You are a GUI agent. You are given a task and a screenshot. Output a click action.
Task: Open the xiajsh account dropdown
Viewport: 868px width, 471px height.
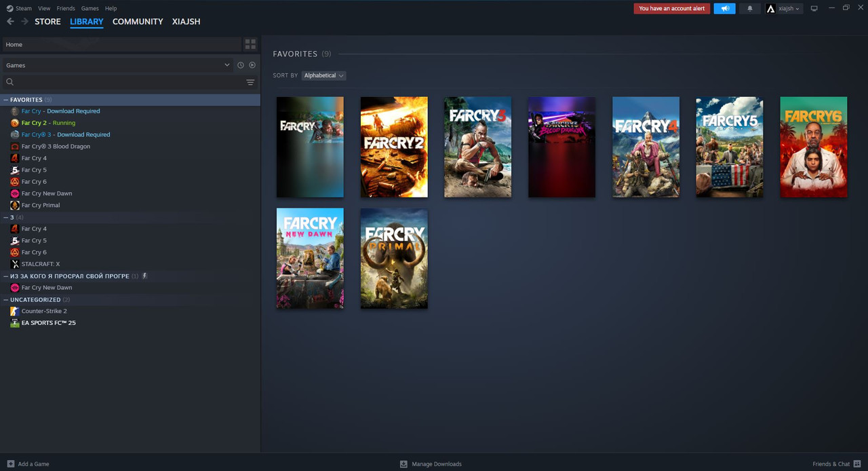click(x=784, y=8)
